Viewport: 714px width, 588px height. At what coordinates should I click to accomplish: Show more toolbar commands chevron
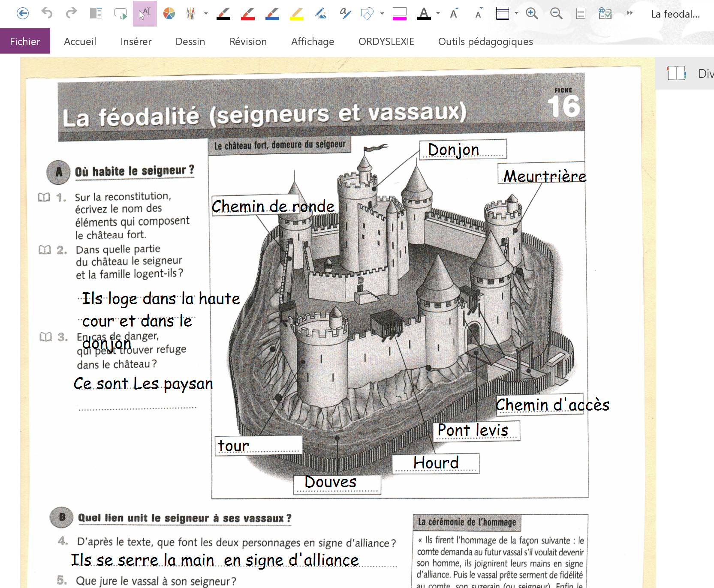point(630,13)
